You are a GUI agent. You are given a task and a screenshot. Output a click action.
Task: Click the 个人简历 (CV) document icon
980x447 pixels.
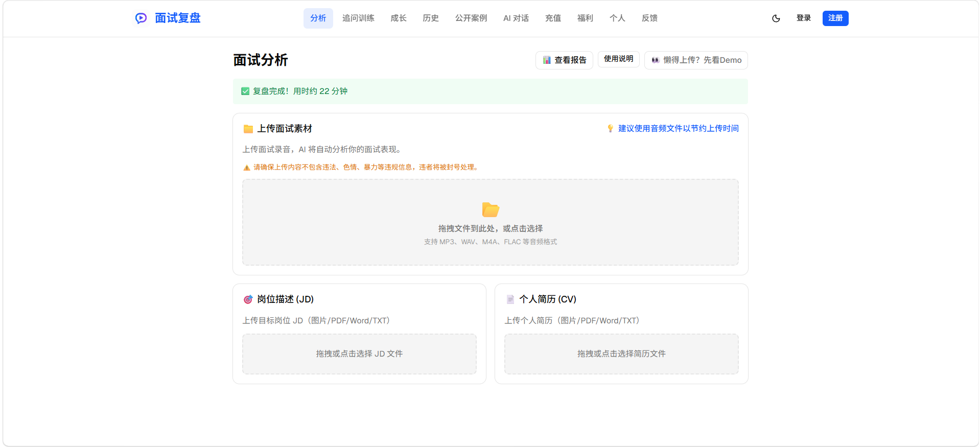[510, 299]
